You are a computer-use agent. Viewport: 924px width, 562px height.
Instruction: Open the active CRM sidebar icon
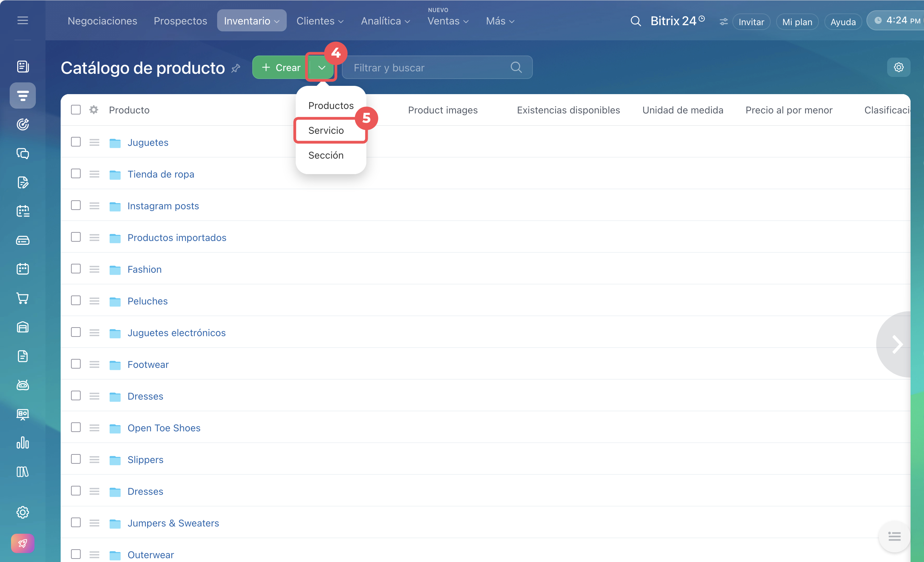[22, 95]
